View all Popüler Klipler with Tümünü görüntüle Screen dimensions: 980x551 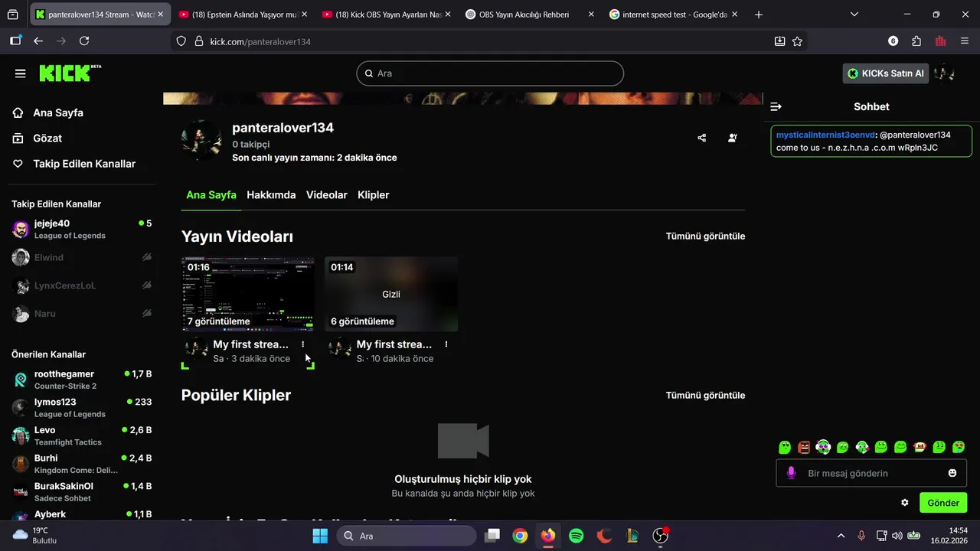pyautogui.click(x=705, y=396)
